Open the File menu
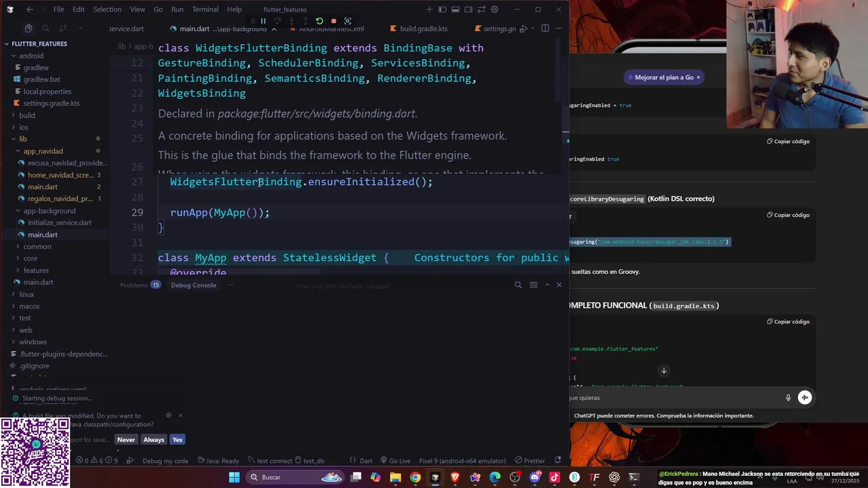 [58, 9]
